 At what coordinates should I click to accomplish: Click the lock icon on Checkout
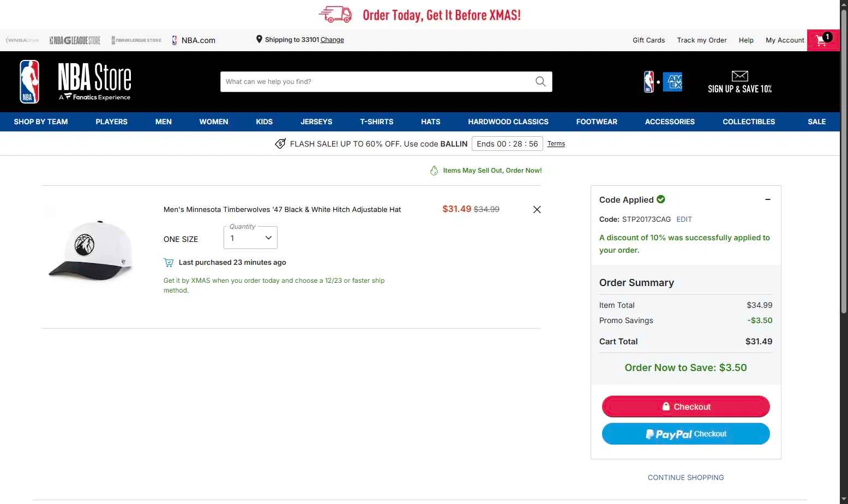[666, 406]
